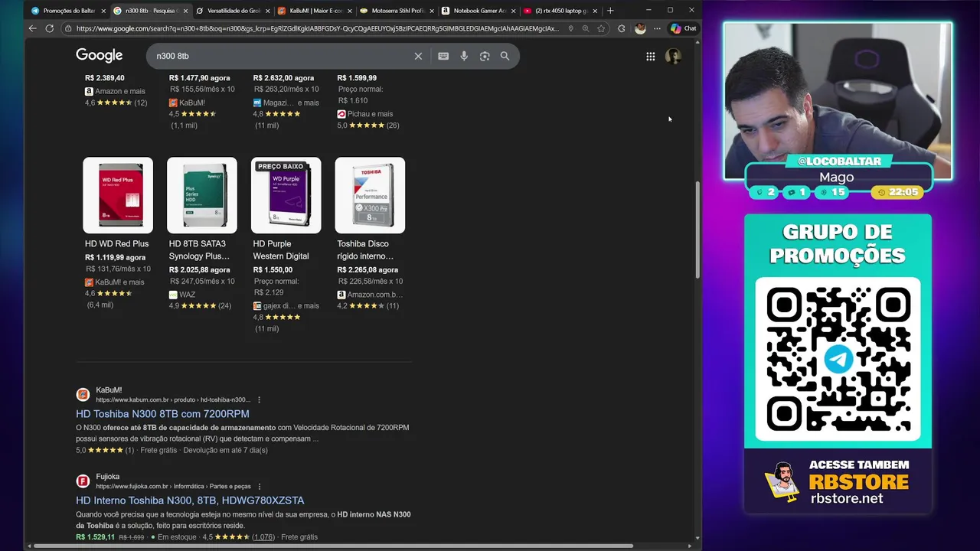
Task: Click the address bar URL field
Action: click(x=318, y=28)
